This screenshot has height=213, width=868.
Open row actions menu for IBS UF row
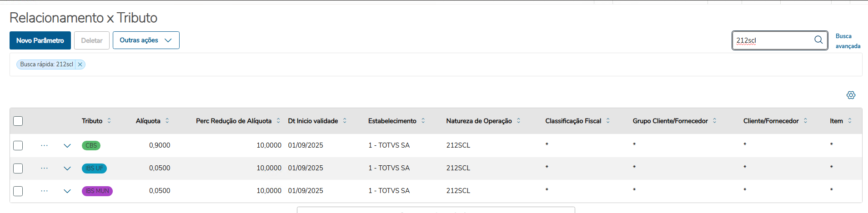pyautogui.click(x=44, y=168)
